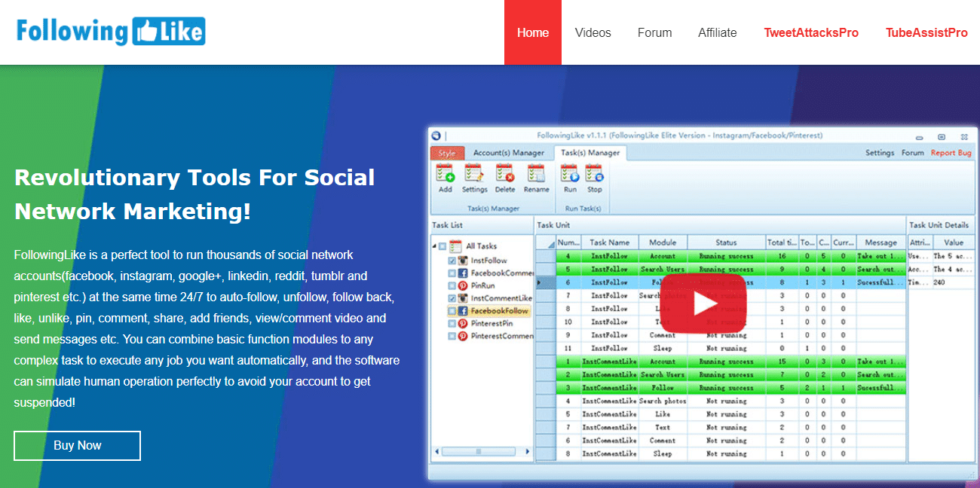Click the Instagram icon beside InstCommentLike
This screenshot has height=488, width=980.
(x=462, y=298)
